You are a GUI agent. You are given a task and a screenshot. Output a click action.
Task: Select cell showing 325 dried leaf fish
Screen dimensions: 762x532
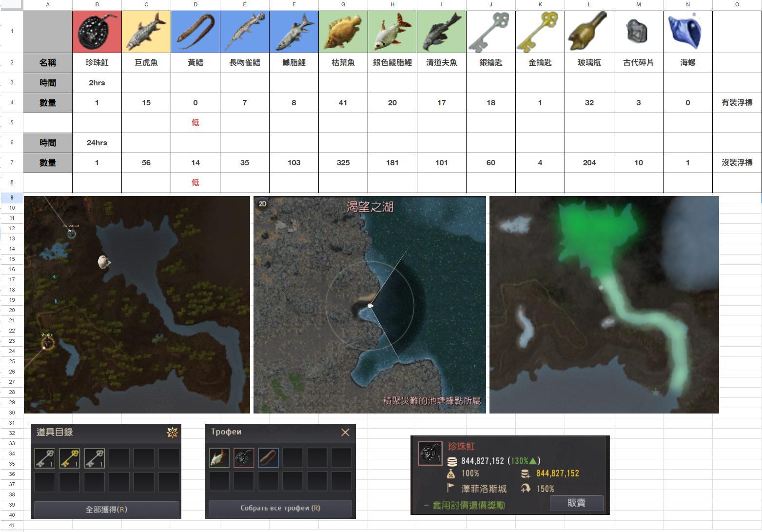343,163
